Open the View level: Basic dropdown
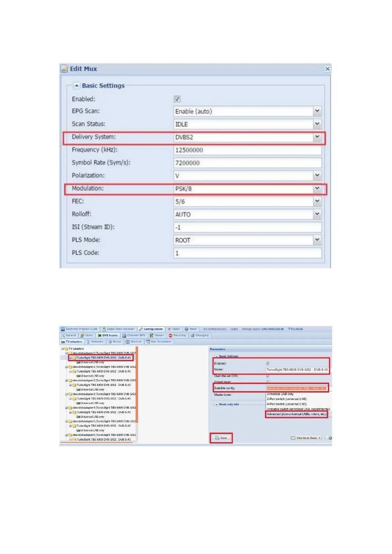392x554 pixels. (x=306, y=438)
